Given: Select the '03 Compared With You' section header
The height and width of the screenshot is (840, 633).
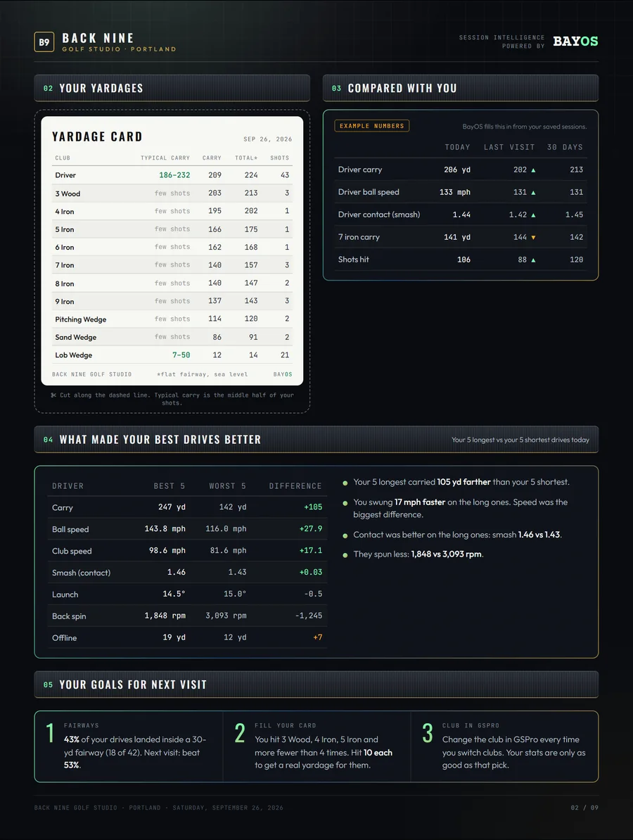Looking at the screenshot, I should pyautogui.click(x=461, y=88).
